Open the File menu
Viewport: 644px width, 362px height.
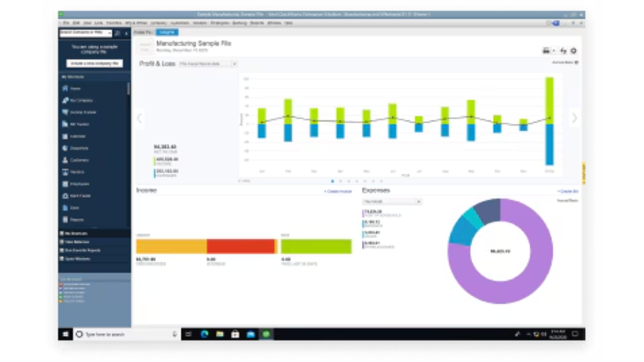pos(66,23)
